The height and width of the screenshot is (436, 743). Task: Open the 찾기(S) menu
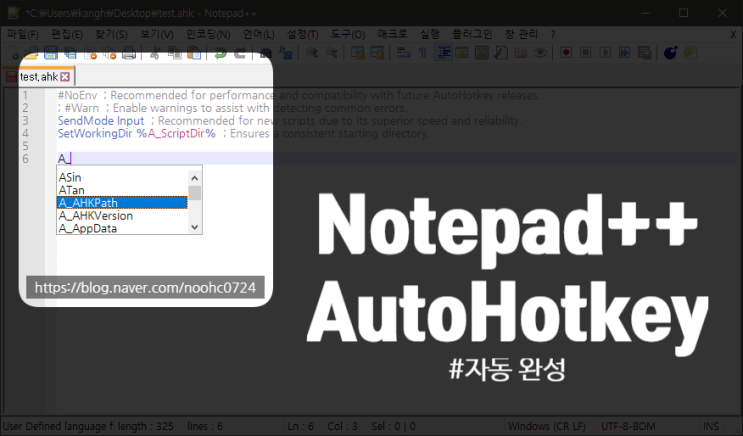click(x=111, y=35)
